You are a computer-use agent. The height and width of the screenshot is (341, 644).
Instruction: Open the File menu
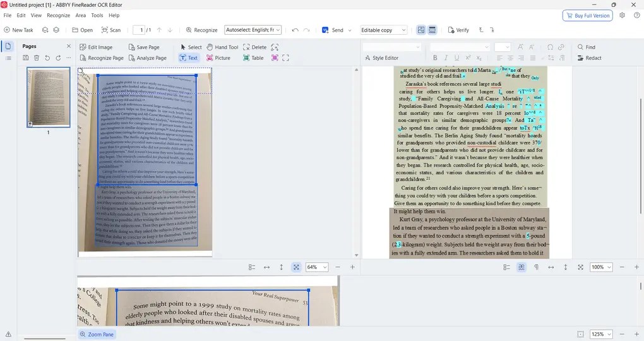(x=8, y=15)
